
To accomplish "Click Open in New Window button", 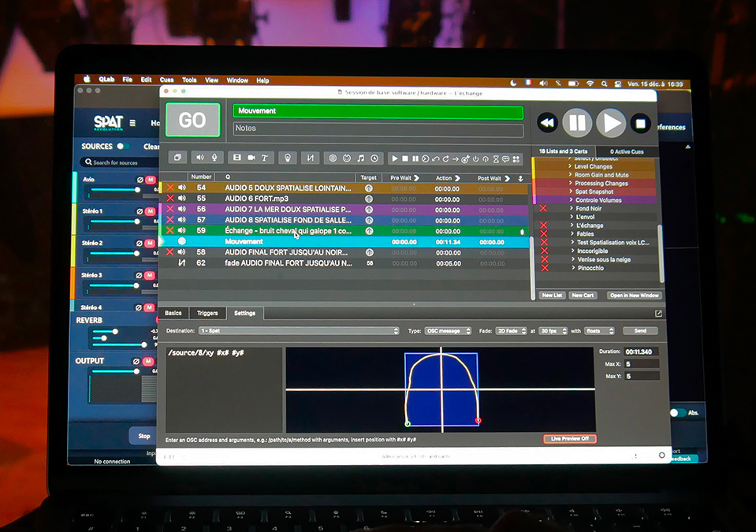I will (634, 296).
